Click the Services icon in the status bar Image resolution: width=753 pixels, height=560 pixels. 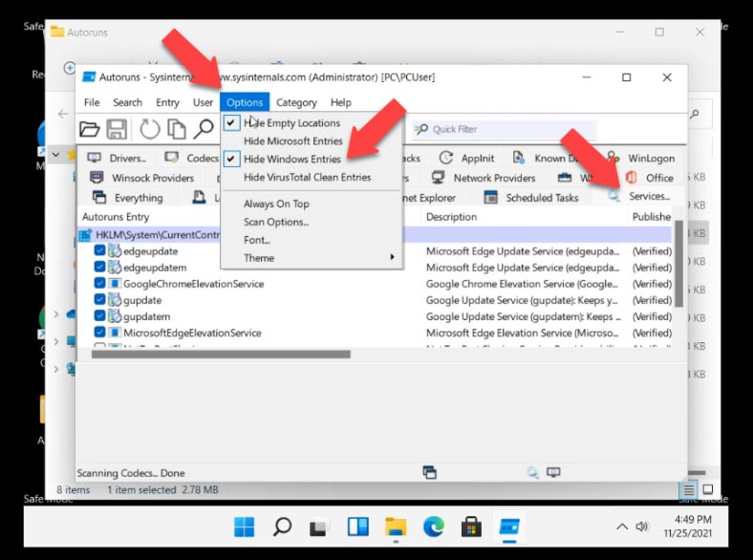(x=532, y=472)
